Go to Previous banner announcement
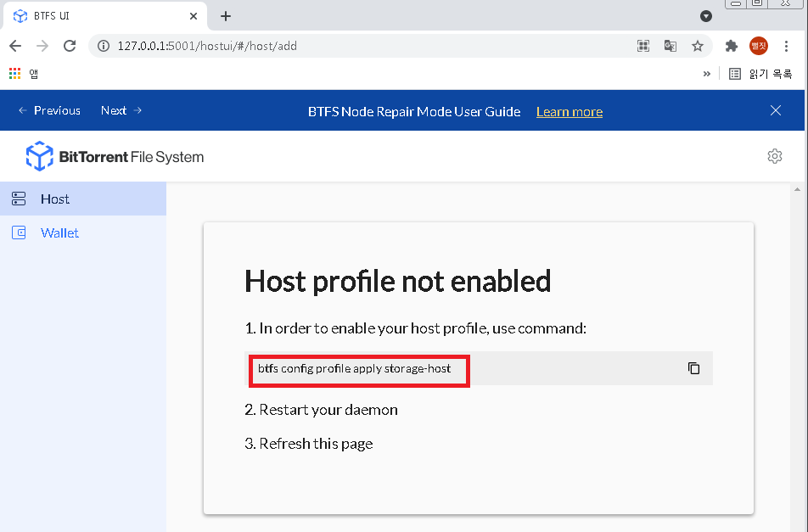The height and width of the screenshot is (532, 808). (x=49, y=110)
